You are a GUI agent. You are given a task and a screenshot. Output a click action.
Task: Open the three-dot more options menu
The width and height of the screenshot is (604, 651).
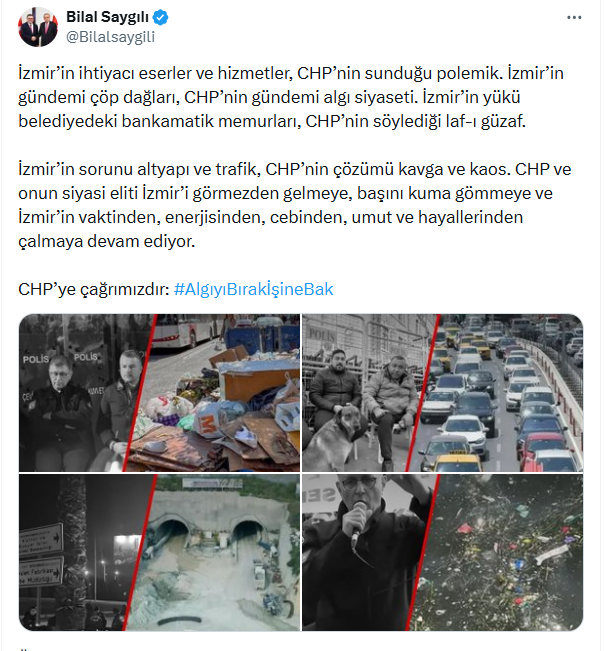click(574, 17)
